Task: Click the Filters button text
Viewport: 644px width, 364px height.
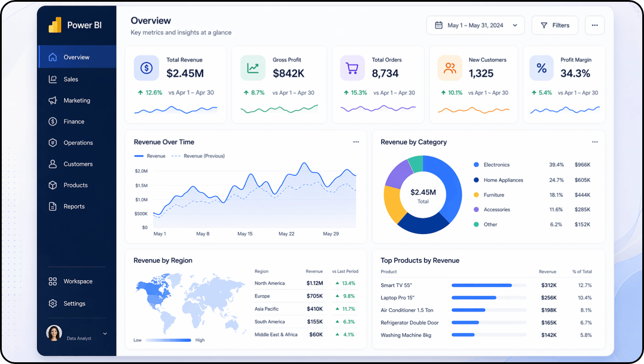Action: (561, 25)
